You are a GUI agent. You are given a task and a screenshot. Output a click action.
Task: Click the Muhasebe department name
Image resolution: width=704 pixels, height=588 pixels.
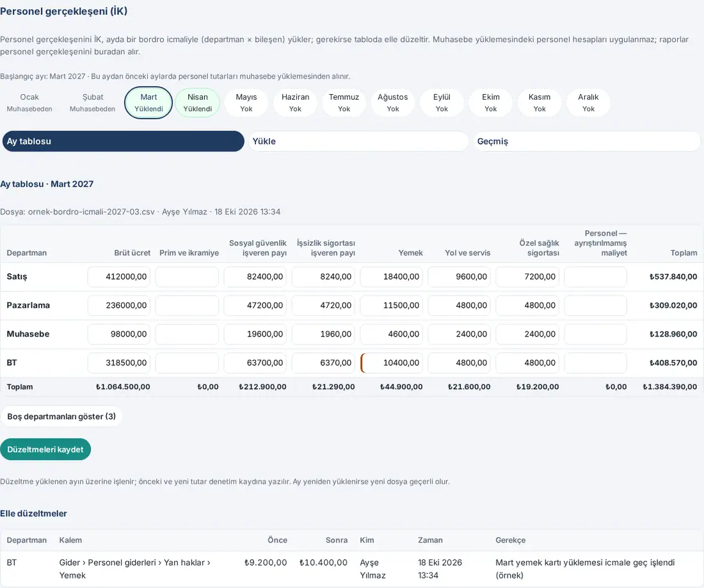28,335
